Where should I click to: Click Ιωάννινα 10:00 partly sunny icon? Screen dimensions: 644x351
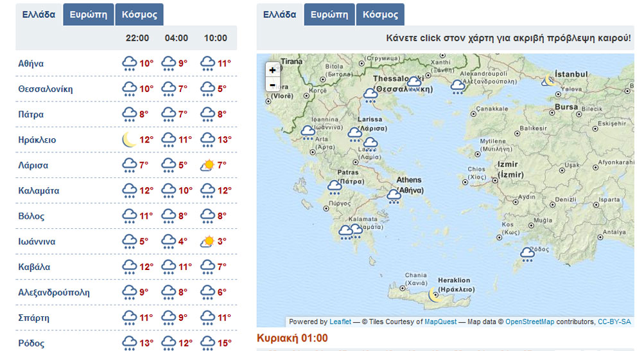(x=207, y=241)
